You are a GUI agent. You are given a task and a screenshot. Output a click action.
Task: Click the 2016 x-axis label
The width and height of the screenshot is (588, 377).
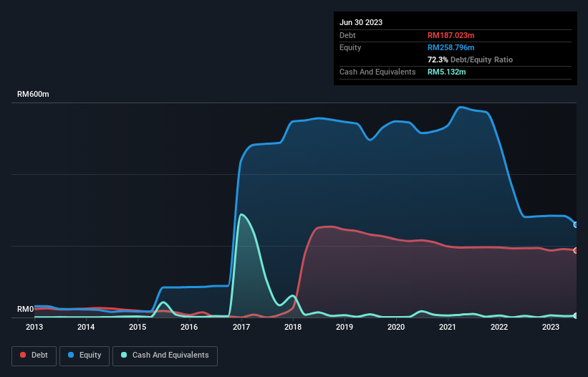click(x=189, y=327)
